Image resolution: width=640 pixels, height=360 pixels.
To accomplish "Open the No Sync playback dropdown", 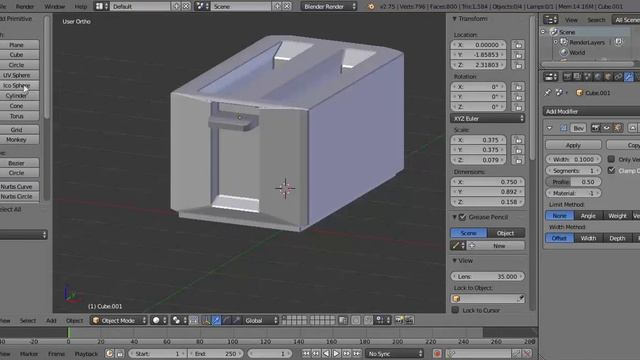I will coord(394,353).
